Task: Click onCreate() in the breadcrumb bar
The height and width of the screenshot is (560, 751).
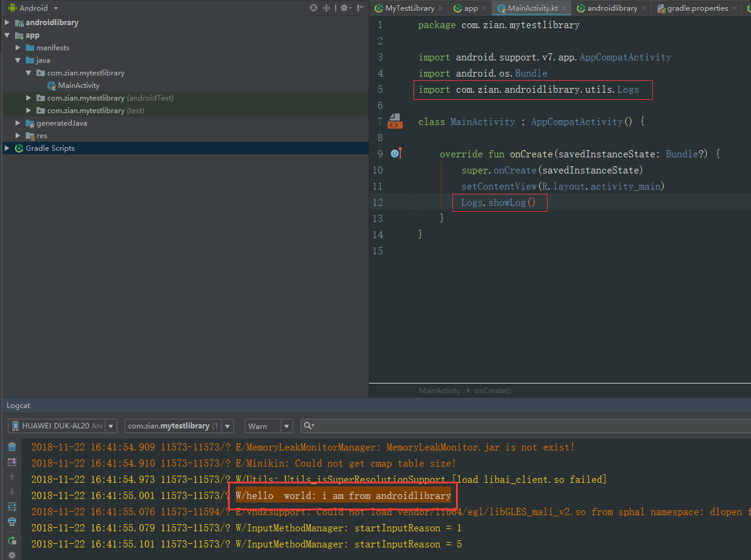Action: 492,390
